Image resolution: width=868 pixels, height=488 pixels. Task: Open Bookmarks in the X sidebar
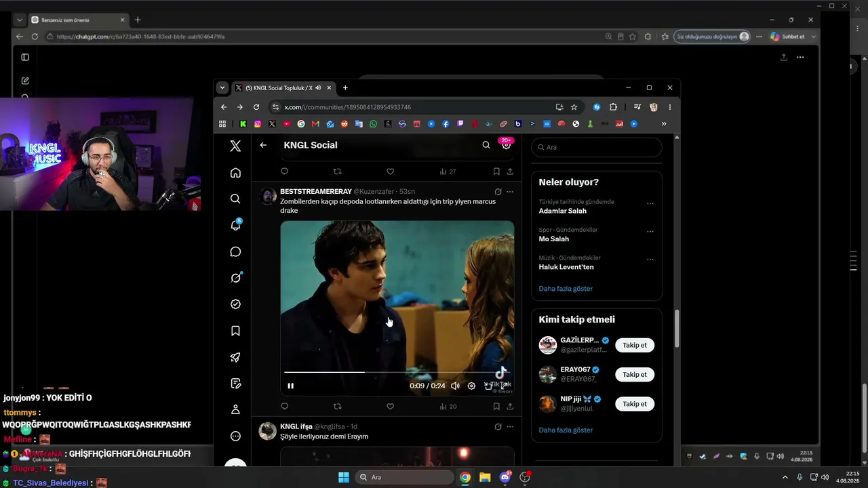[235, 331]
